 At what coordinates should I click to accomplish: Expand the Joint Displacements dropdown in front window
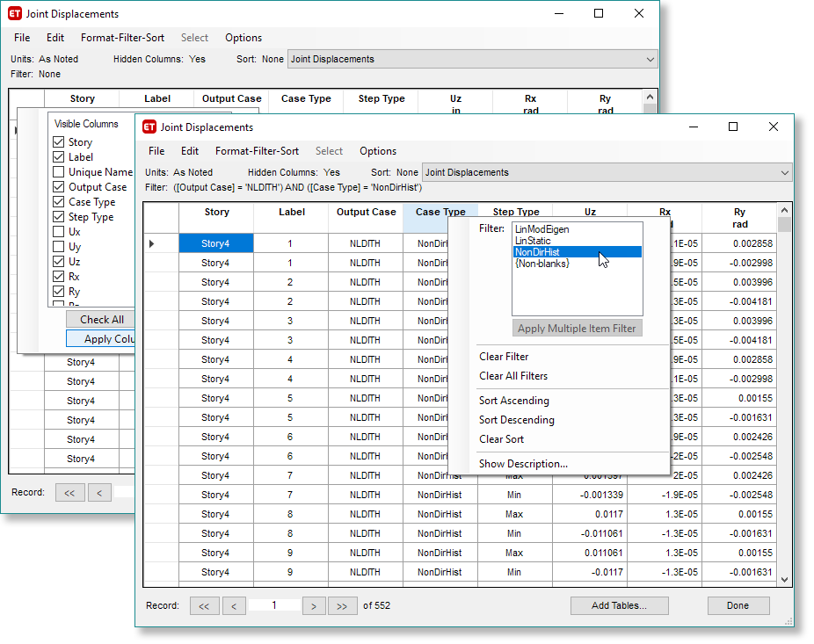(x=785, y=173)
